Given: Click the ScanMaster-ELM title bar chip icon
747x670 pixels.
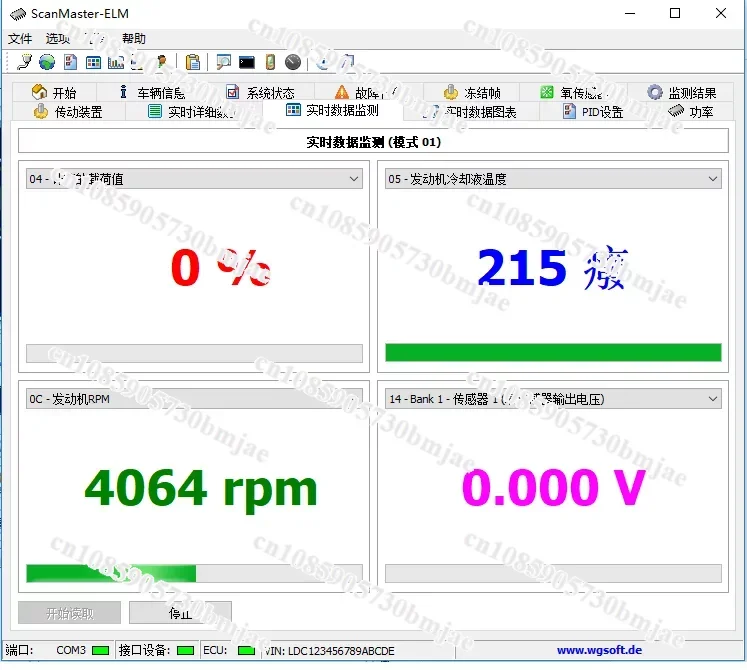Looking at the screenshot, I should [x=18, y=14].
